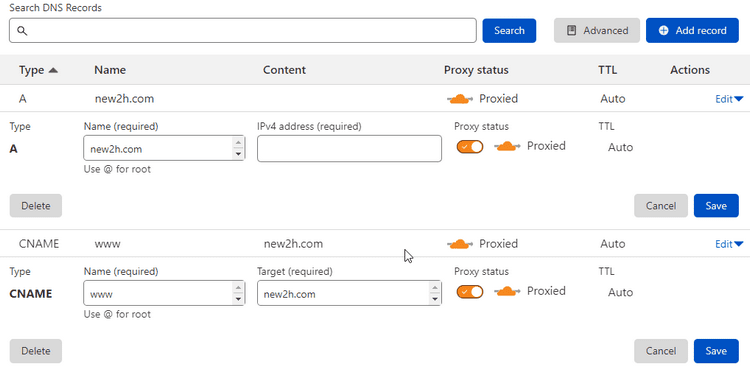Click the Proxied label in the A summary row

pos(498,99)
